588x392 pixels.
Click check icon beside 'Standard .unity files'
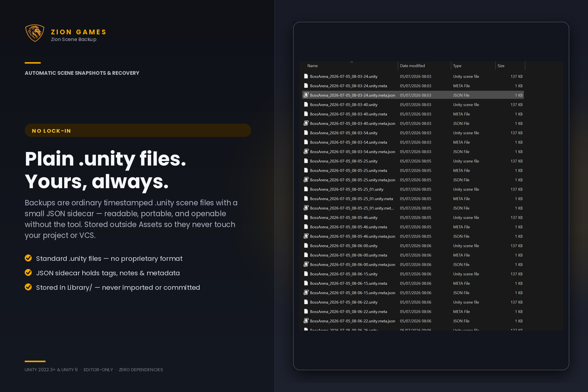click(28, 258)
